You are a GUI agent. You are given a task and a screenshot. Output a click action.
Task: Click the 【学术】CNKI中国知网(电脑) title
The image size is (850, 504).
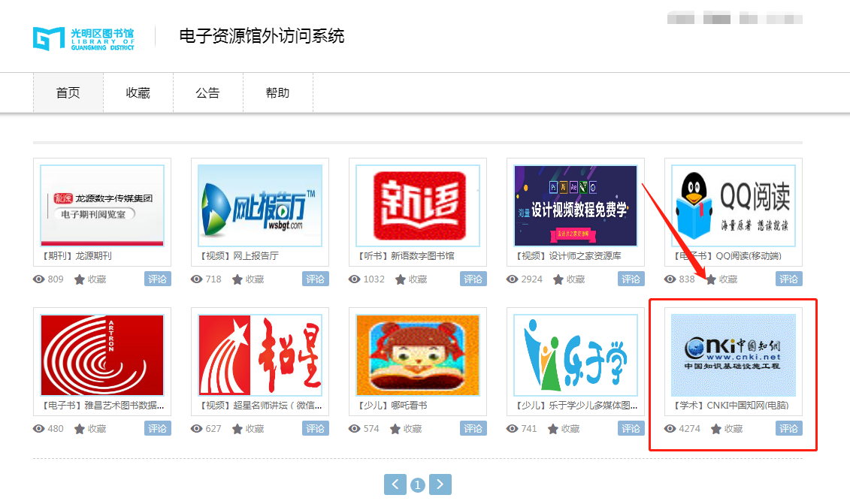[x=731, y=406]
